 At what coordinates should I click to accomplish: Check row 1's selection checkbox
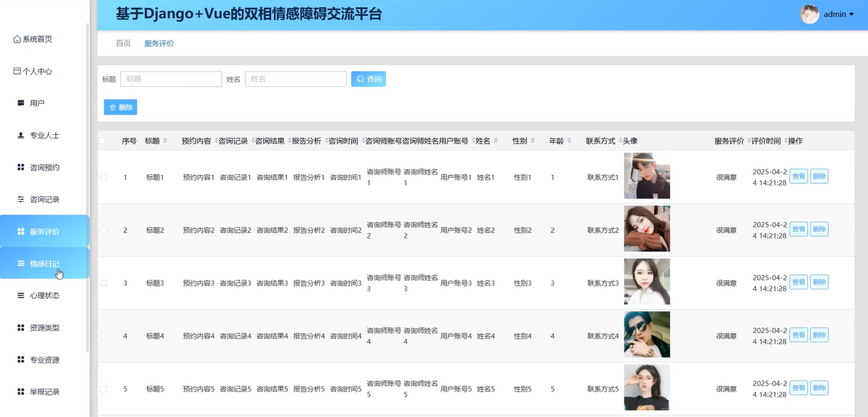point(103,177)
